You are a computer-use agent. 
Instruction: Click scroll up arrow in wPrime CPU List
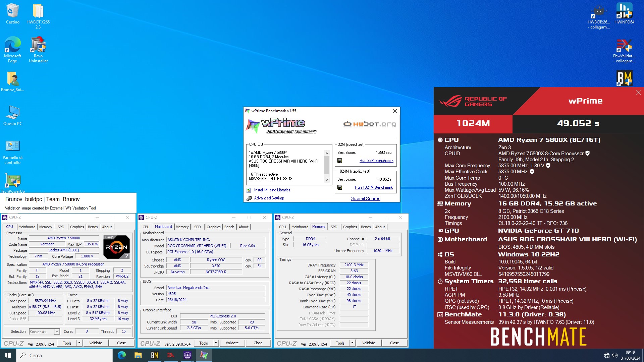[x=327, y=153]
